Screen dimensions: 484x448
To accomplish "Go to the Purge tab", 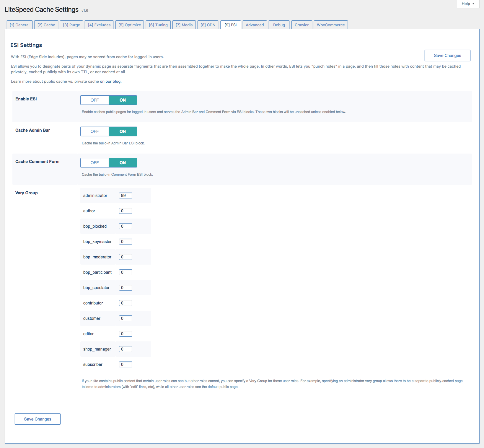I will [71, 25].
